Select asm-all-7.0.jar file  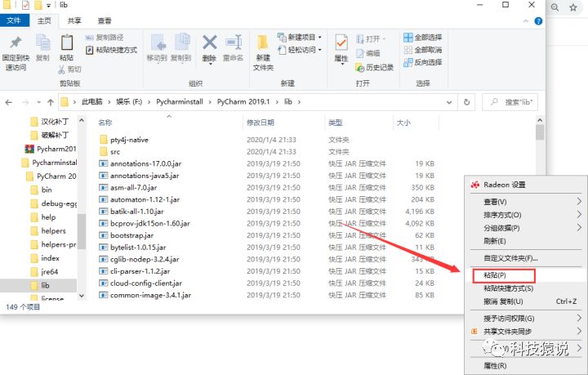(133, 188)
